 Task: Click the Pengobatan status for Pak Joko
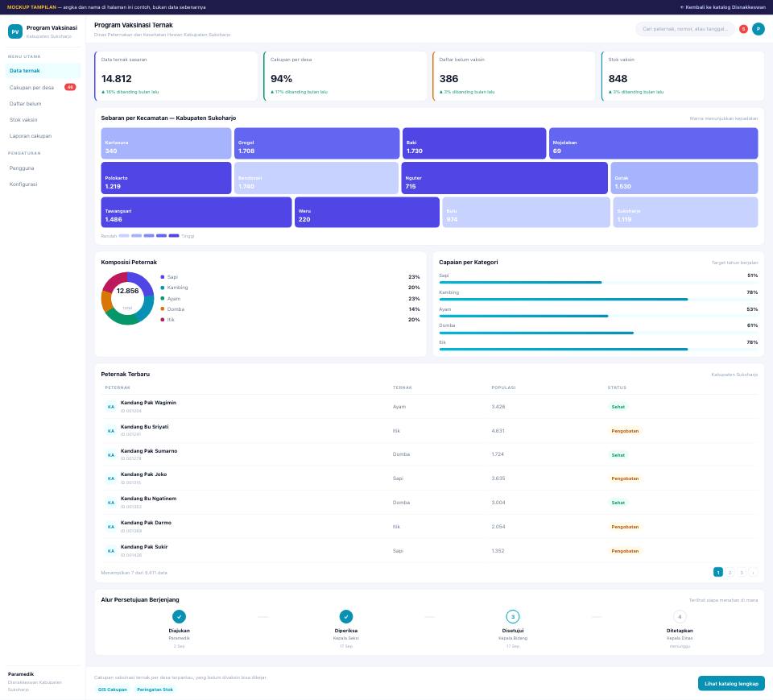pyautogui.click(x=625, y=478)
